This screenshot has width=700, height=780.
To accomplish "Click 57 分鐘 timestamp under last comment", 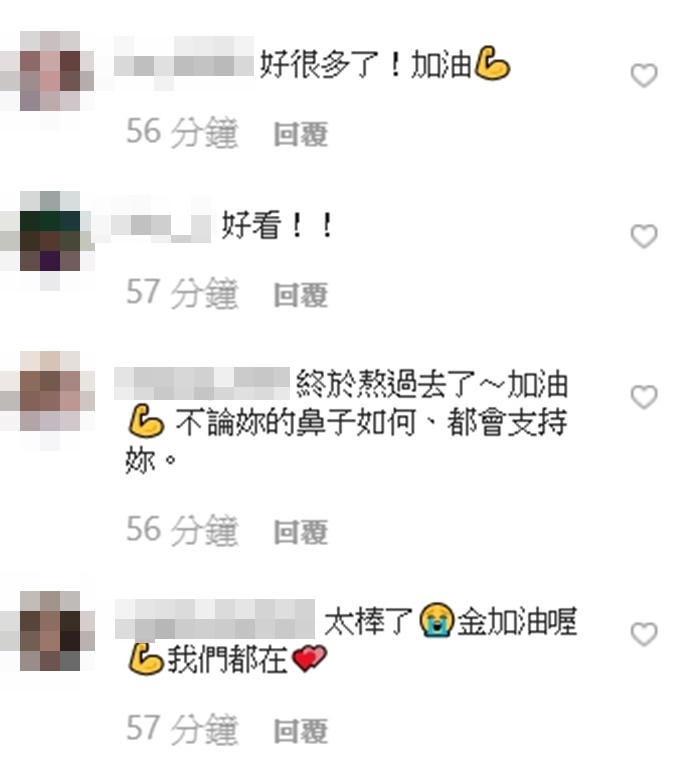I will (182, 729).
